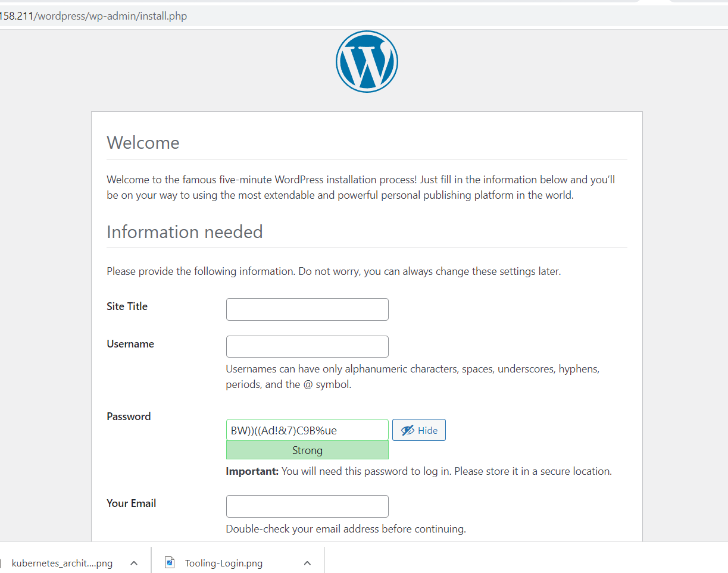
Task: Click the Password label
Action: coord(129,417)
